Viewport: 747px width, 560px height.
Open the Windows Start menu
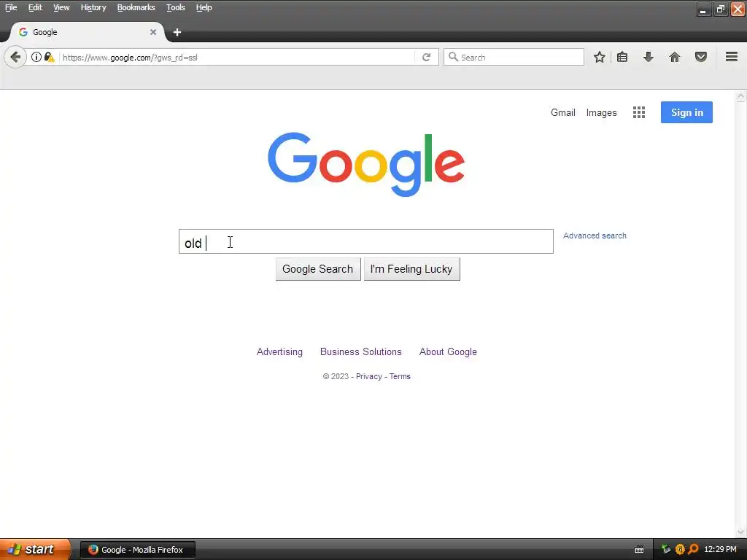pos(35,549)
